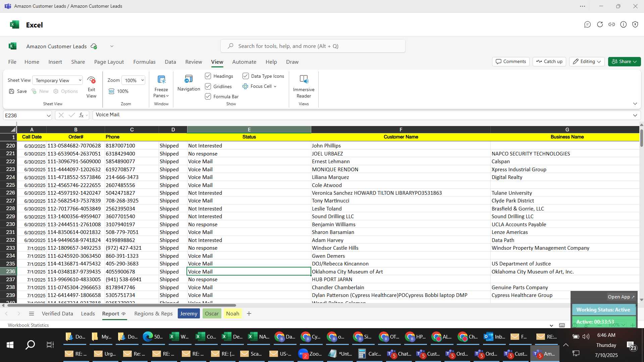The image size is (644, 362).
Task: Open the Teams chat conversation icon
Action: (x=587, y=24)
